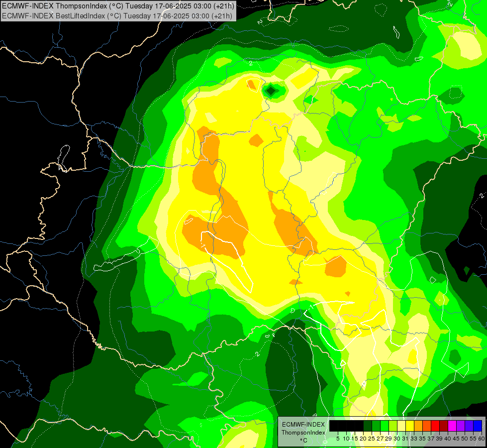The height and width of the screenshot is (448, 487).
Task: Select the lime 29–30 legend swatch
Action: click(x=393, y=426)
